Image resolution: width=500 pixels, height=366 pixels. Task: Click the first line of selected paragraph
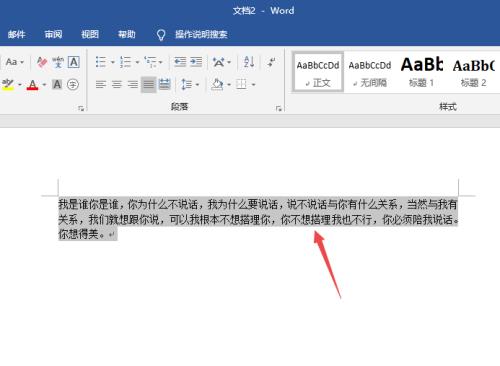tap(258, 204)
